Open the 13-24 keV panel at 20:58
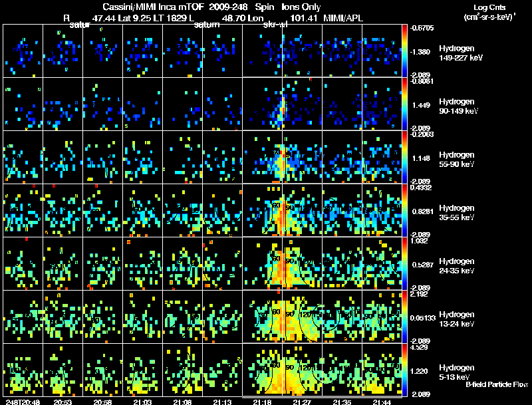 tap(103, 317)
